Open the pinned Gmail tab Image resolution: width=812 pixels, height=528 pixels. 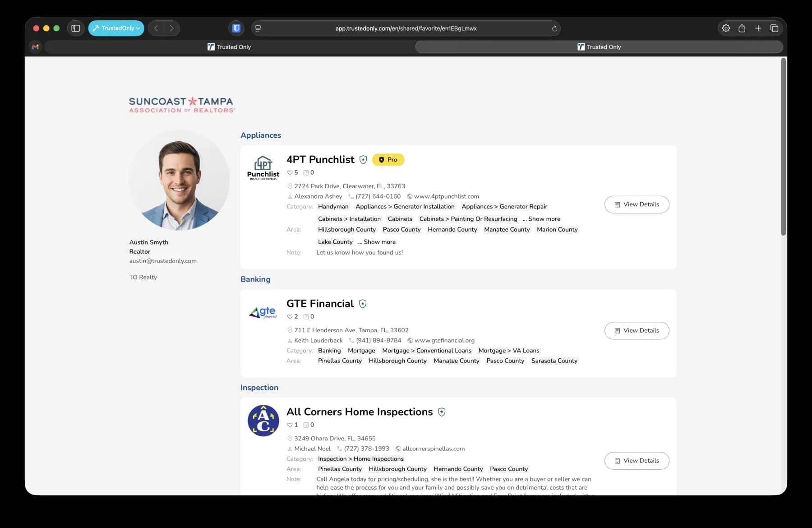(x=35, y=46)
